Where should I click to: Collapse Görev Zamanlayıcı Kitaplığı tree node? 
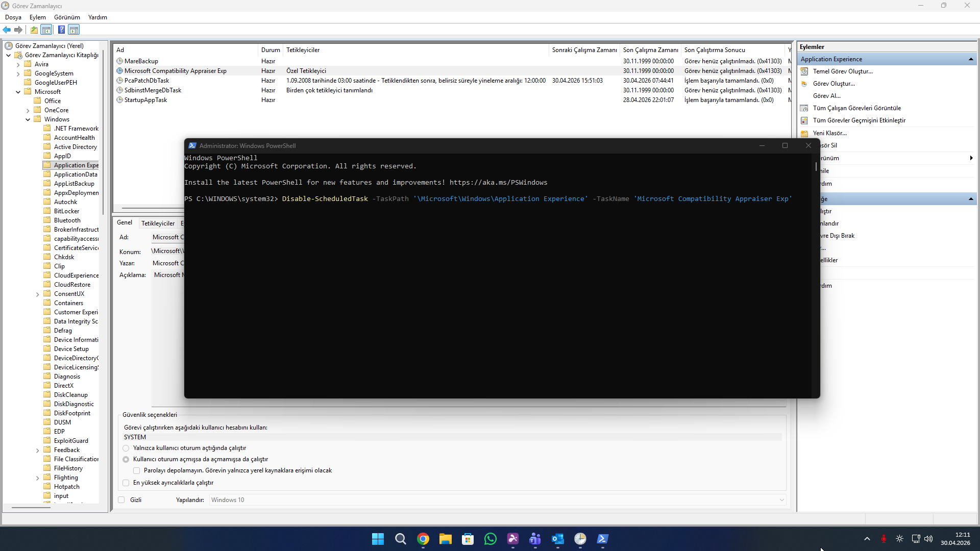point(9,55)
